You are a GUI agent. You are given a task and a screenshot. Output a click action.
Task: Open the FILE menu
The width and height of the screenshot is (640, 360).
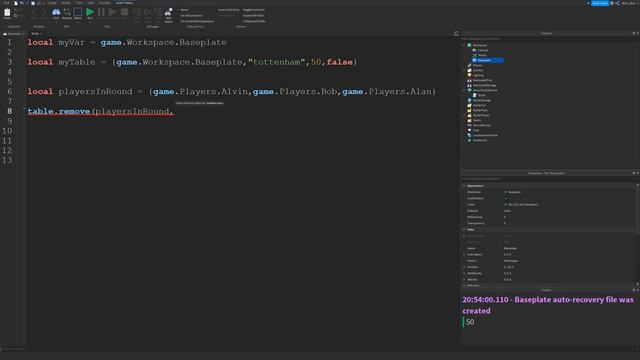[x=6, y=3]
